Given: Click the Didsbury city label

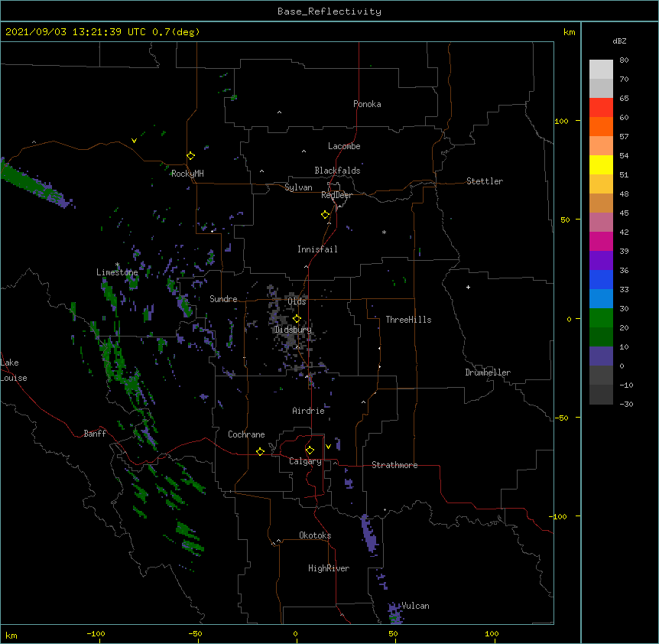Looking at the screenshot, I should point(293,330).
